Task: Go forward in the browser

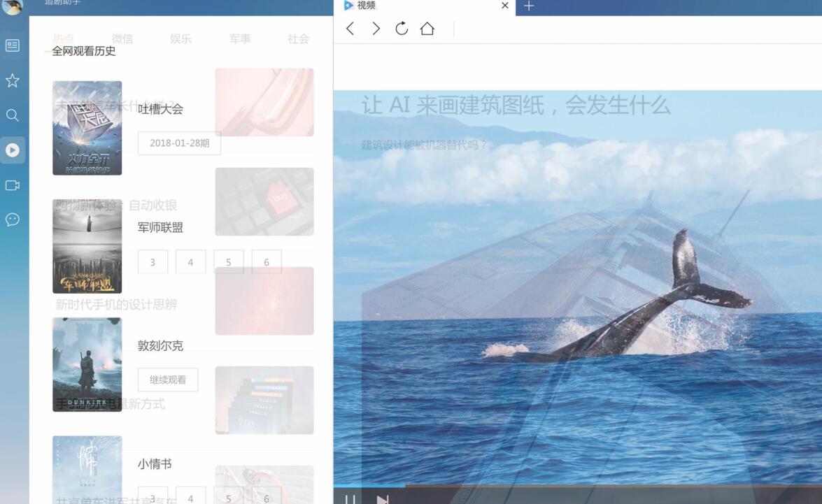Action: (x=376, y=28)
